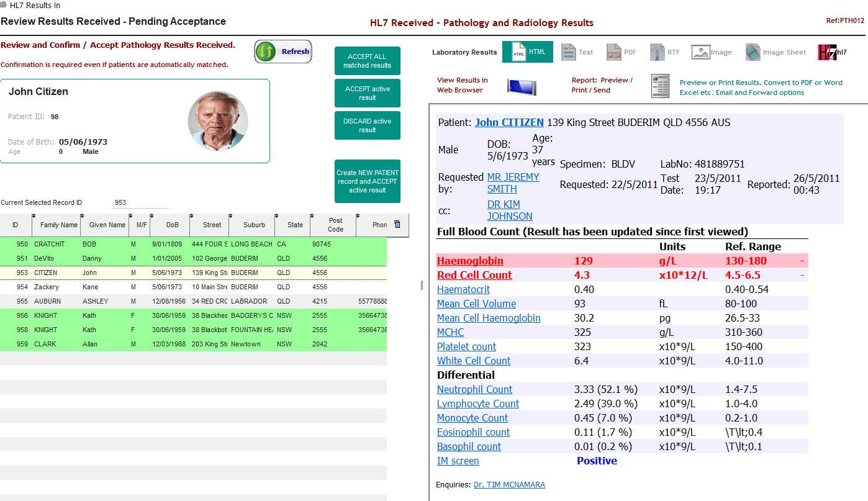The image size is (868, 501).
Task: Select the CRATCHIT Bob row
Action: click(x=193, y=244)
